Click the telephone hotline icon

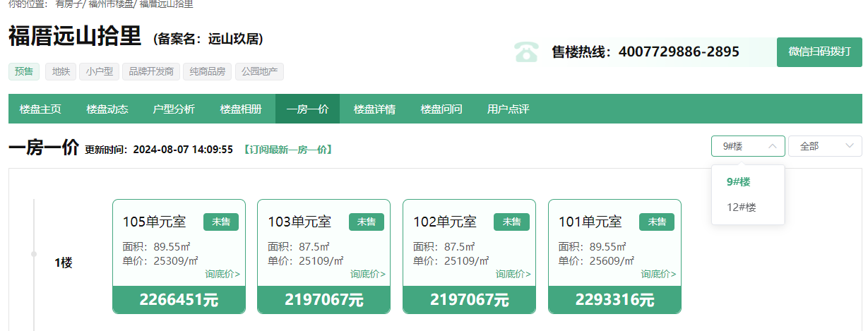click(x=525, y=52)
